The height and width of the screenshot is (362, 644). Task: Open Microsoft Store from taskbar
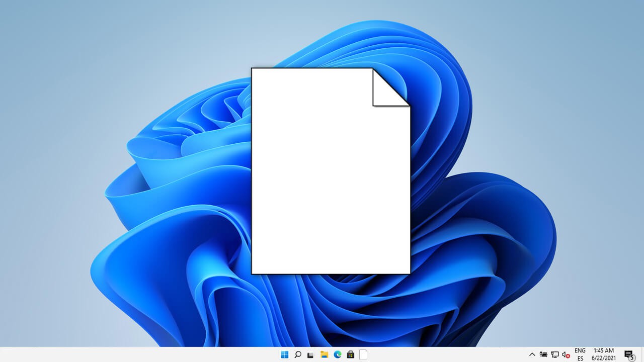350,354
